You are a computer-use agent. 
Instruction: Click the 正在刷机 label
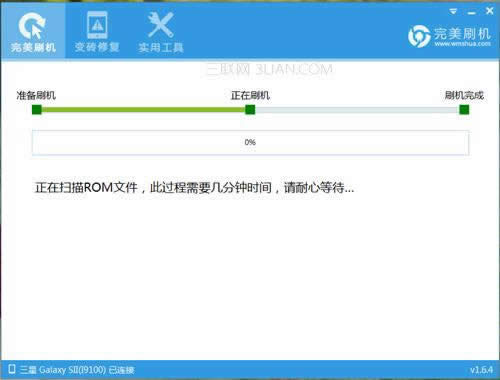(x=250, y=95)
